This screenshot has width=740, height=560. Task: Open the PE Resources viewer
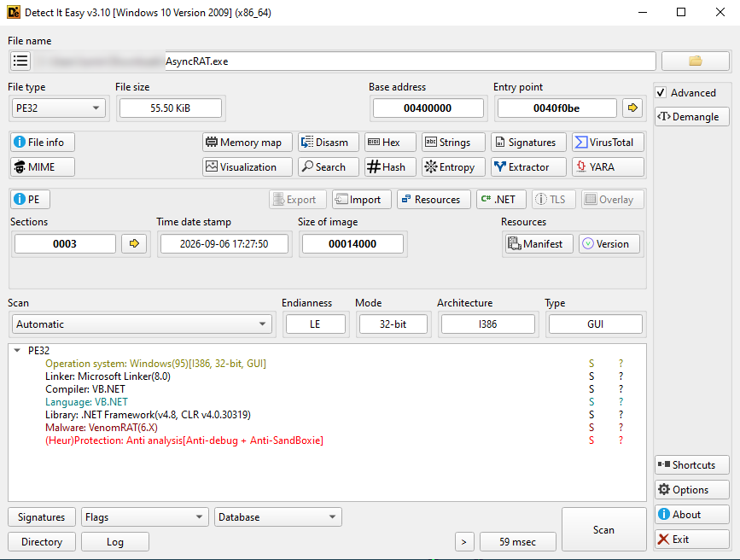click(x=434, y=199)
